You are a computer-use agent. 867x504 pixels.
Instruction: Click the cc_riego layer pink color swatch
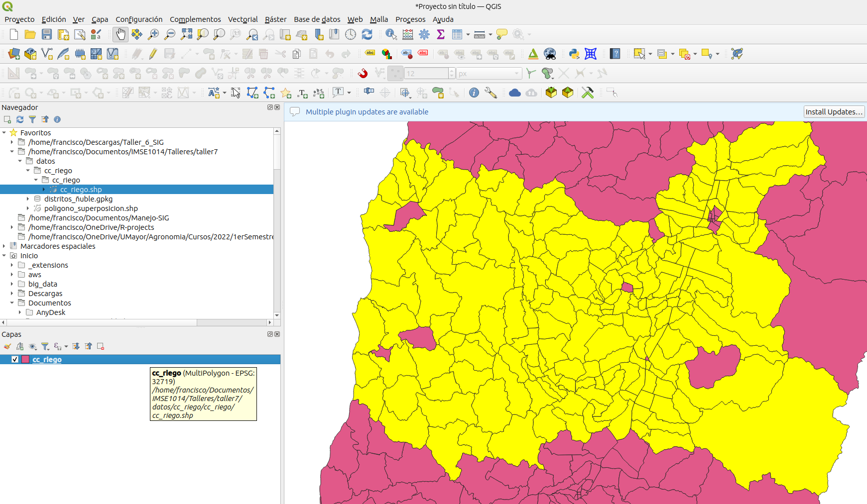25,359
